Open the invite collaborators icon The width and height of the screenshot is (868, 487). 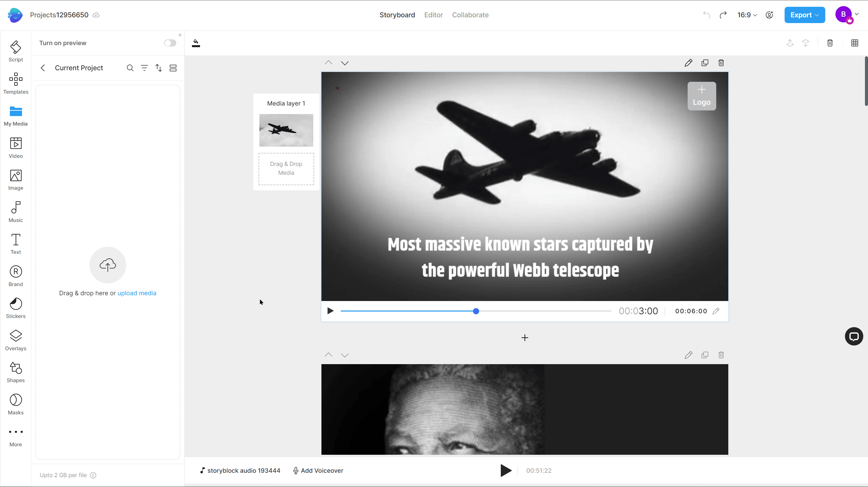point(769,15)
